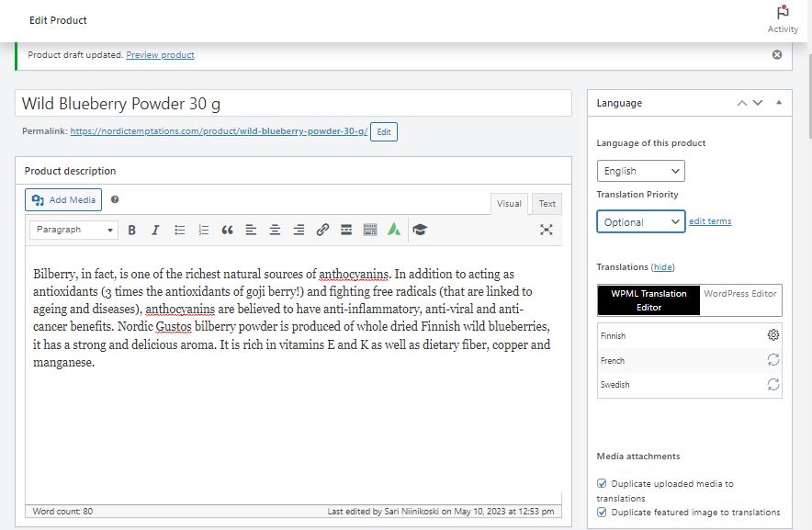Screen dimensions: 812x530
Task: Toggle bold formatting in the editor toolbar
Action: pos(131,230)
